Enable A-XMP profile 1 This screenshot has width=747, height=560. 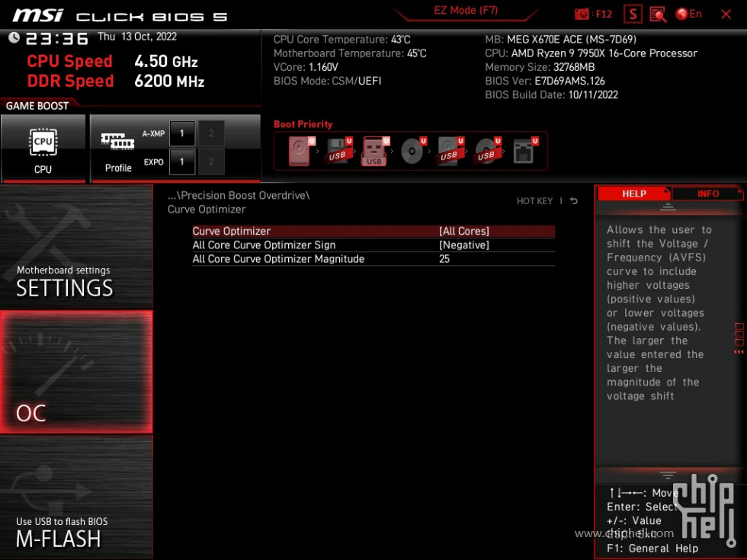click(182, 133)
